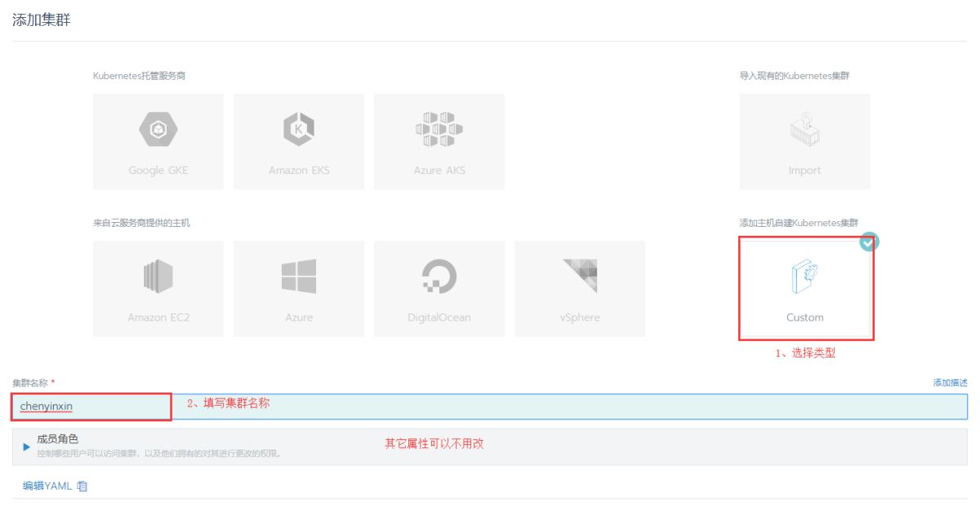The image size is (980, 506).
Task: Click the 集群名称 field label
Action: coord(29,382)
